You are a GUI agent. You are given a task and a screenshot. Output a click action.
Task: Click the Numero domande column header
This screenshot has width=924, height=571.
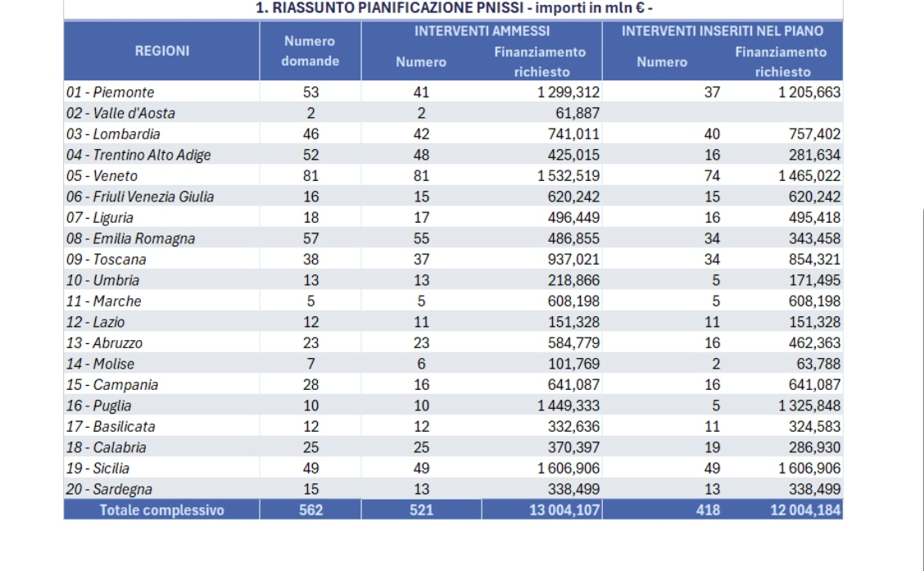310,51
